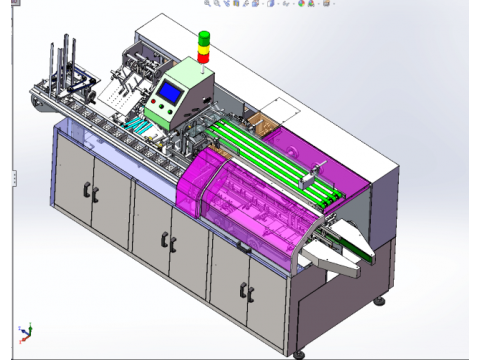Screen dimensions: 480x360
Task: Toggle the Section View tool
Action: [x=236, y=3]
